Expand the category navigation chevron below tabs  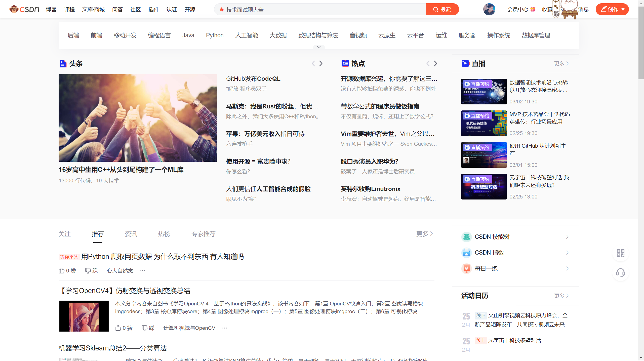point(318,47)
